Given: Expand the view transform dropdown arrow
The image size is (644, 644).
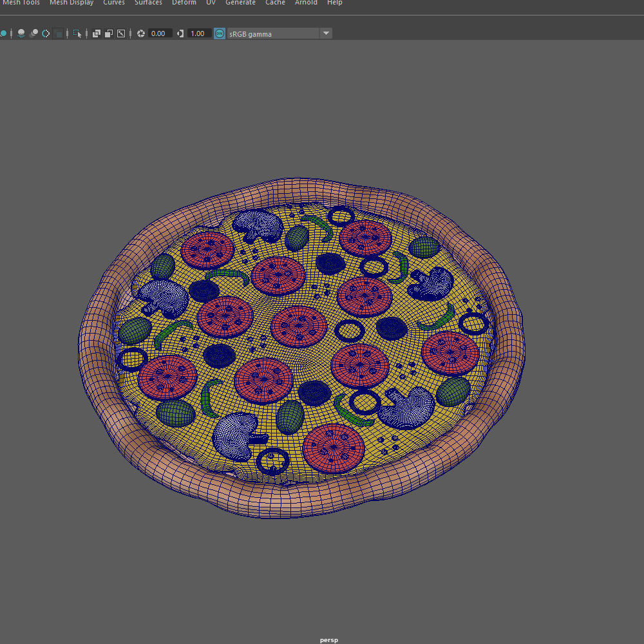Looking at the screenshot, I should coord(326,33).
